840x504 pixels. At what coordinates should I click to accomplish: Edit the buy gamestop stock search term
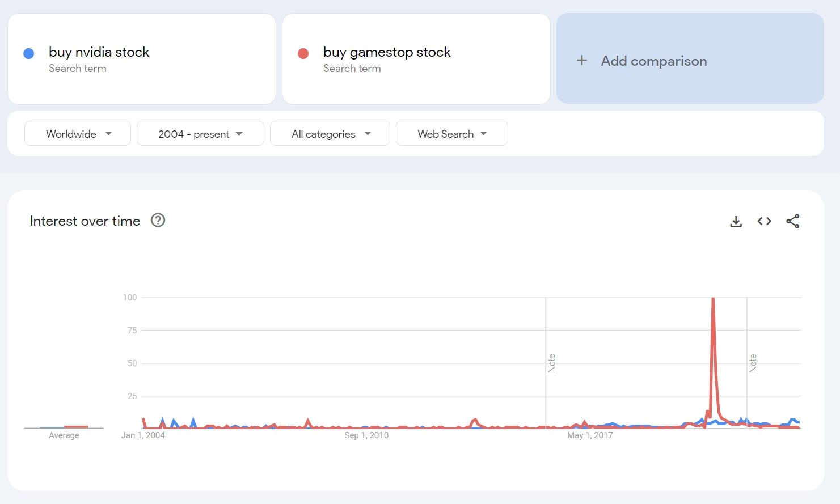(x=387, y=52)
